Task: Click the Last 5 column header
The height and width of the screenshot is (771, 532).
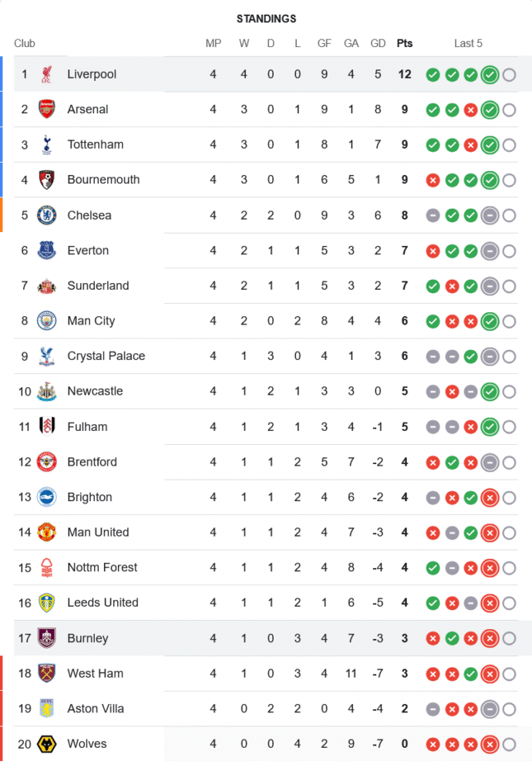Action: pyautogui.click(x=468, y=43)
